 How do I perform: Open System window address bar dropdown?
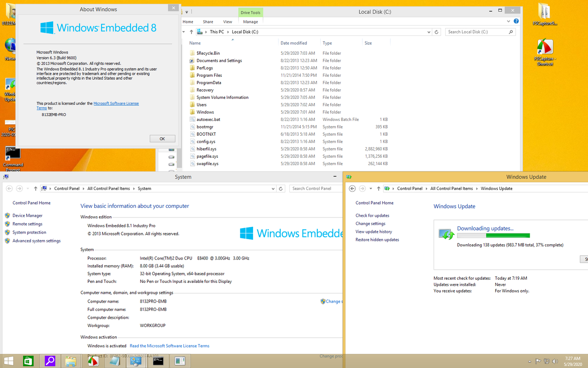point(273,189)
